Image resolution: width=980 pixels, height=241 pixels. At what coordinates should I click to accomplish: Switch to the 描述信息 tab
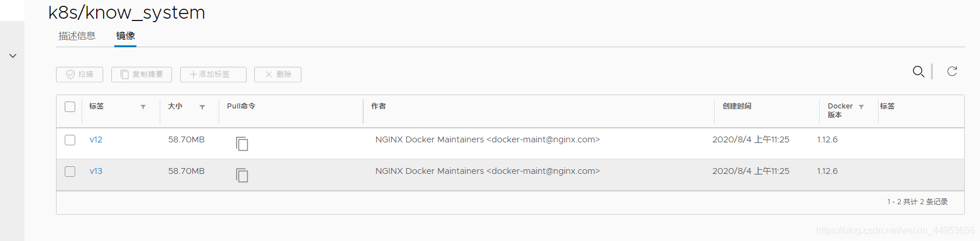tap(77, 36)
